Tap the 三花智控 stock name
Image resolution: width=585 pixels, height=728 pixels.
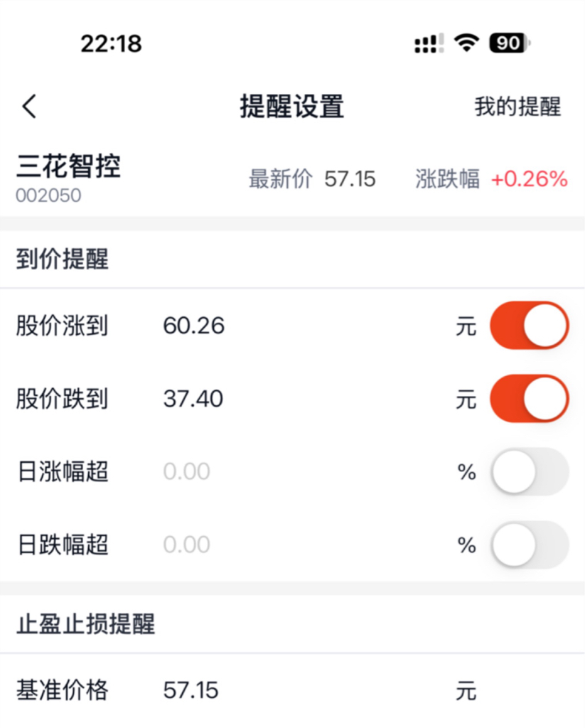coord(68,167)
